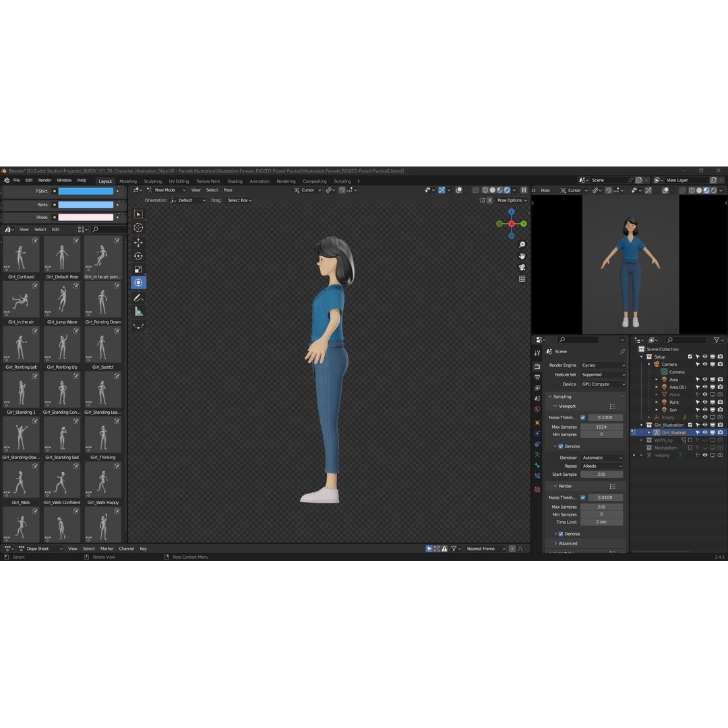Click the hand Pan view icon
The image size is (728, 728).
point(522,256)
